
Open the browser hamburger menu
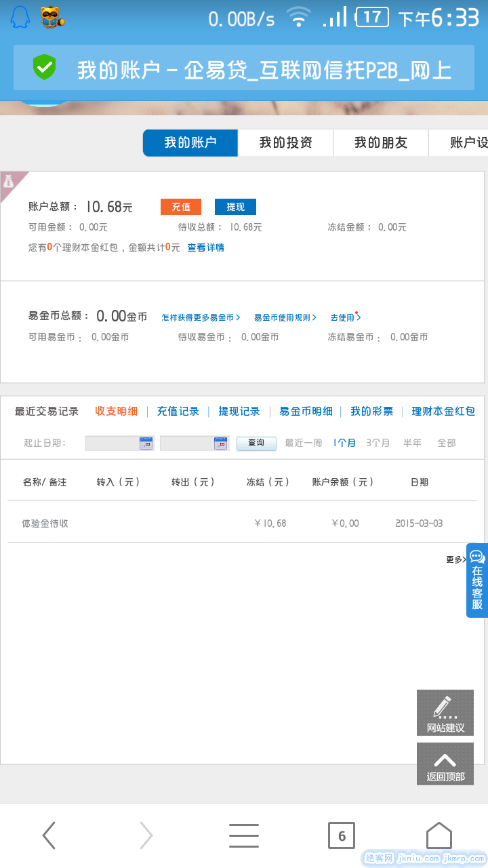coord(244,835)
